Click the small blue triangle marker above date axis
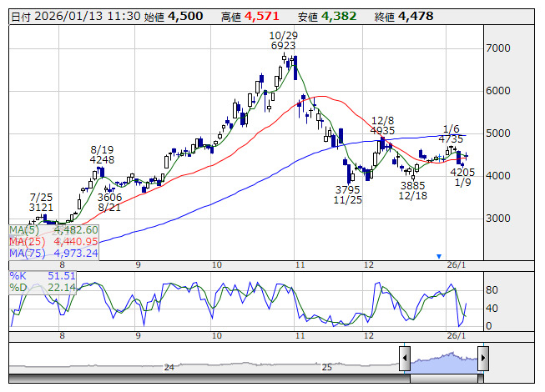Screen dimensions: 545x392 pos(438,256)
